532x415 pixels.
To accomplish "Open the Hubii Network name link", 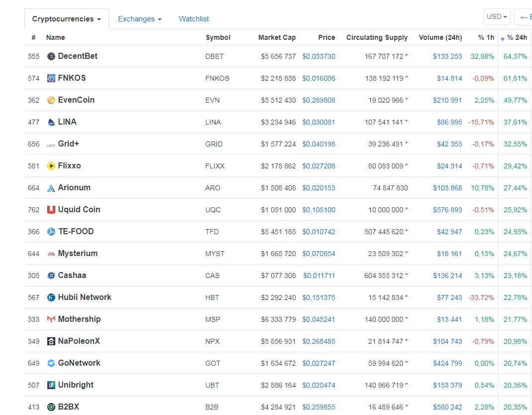I will coord(85,297).
